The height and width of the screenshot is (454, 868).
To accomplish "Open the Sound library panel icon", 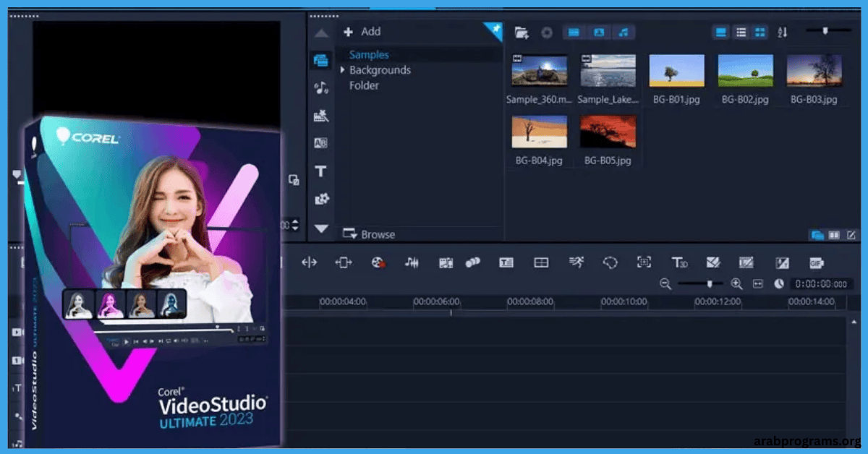I will point(320,88).
